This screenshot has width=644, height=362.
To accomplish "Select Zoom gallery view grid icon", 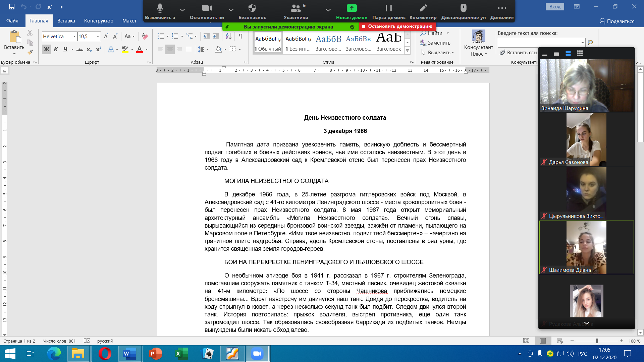I will [x=580, y=54].
